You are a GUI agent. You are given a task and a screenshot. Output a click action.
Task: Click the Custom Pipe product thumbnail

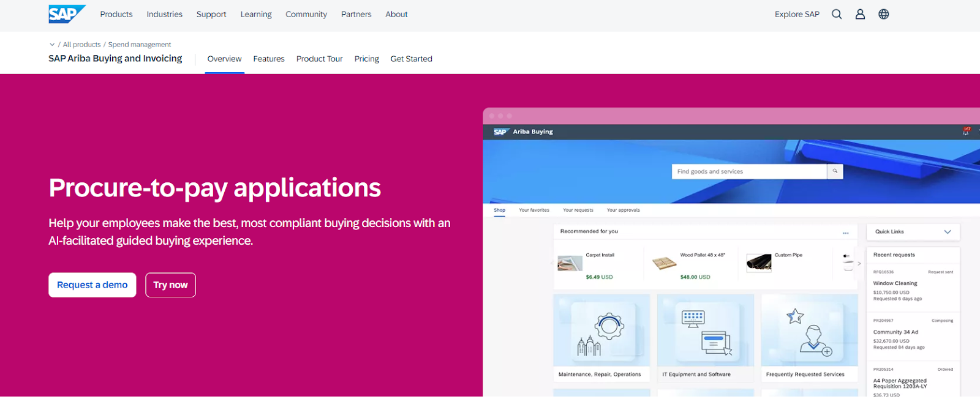(x=759, y=263)
